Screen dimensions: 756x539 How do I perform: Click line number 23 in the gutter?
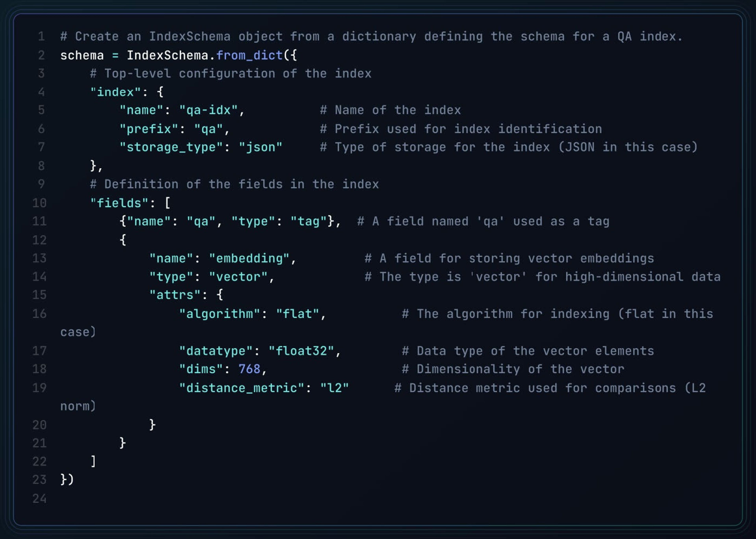(x=40, y=480)
